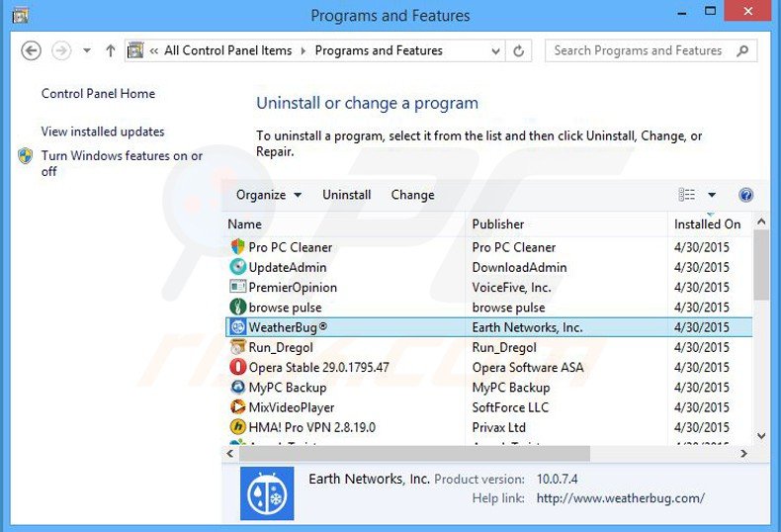
Task: Click the Opera Software ASA publisher cell
Action: point(528,368)
